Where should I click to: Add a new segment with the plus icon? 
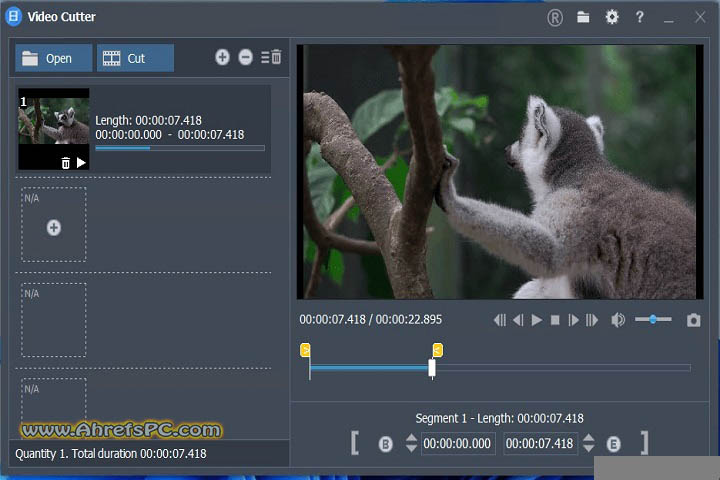click(222, 57)
